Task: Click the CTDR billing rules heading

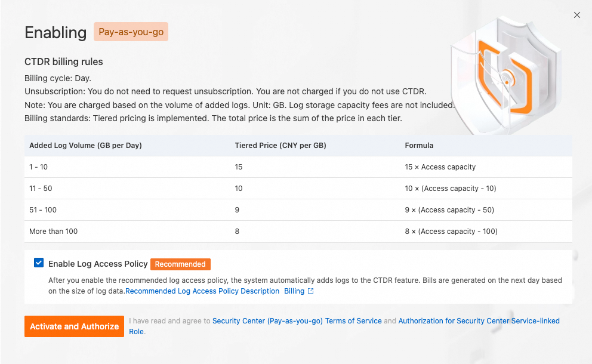Action: [x=64, y=62]
